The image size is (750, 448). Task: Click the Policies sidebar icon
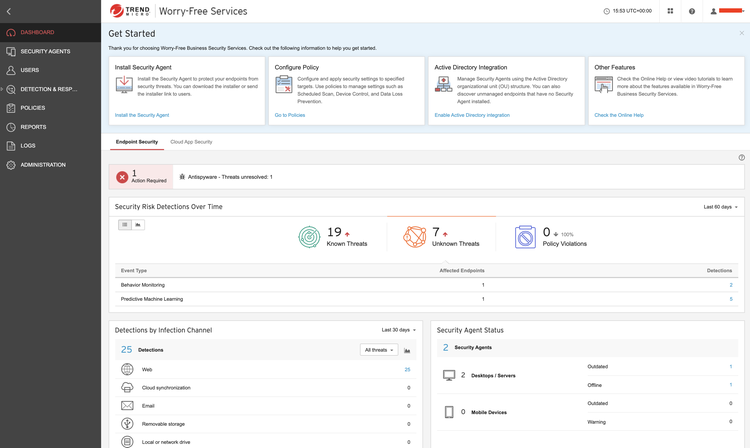pyautogui.click(x=11, y=108)
